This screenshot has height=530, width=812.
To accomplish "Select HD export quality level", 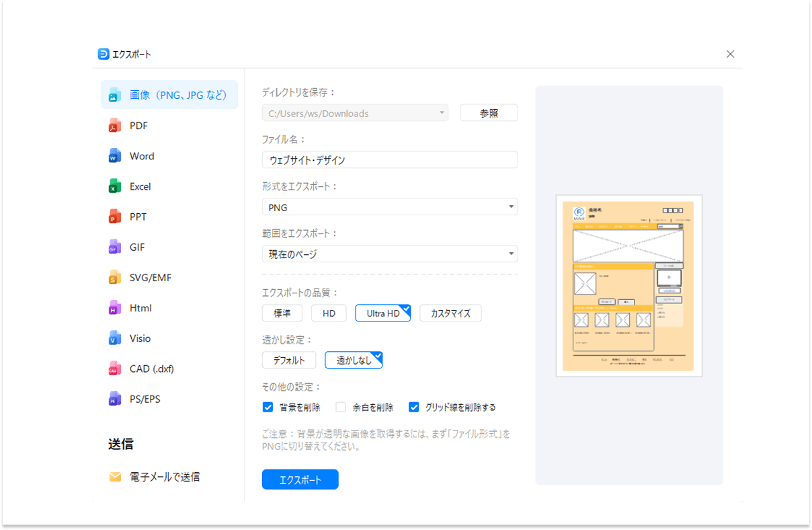I will point(329,313).
